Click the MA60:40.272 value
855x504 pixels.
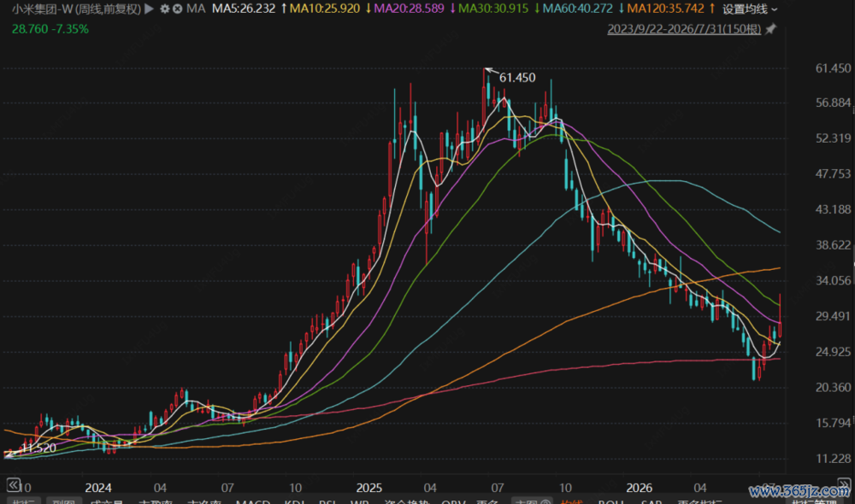(577, 9)
